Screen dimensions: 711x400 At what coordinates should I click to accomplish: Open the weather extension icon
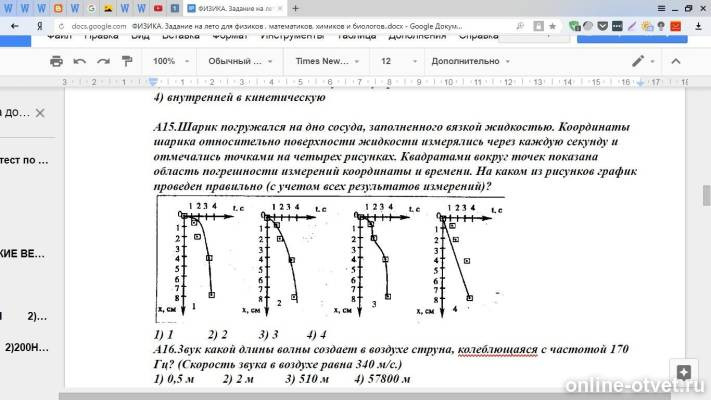[x=647, y=26]
